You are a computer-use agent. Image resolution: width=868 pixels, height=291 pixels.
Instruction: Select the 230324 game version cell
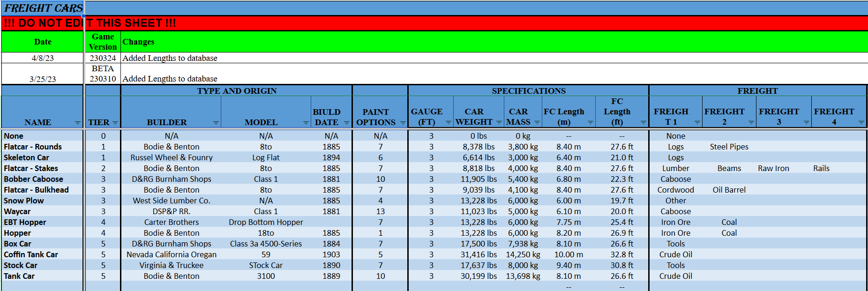coord(103,58)
